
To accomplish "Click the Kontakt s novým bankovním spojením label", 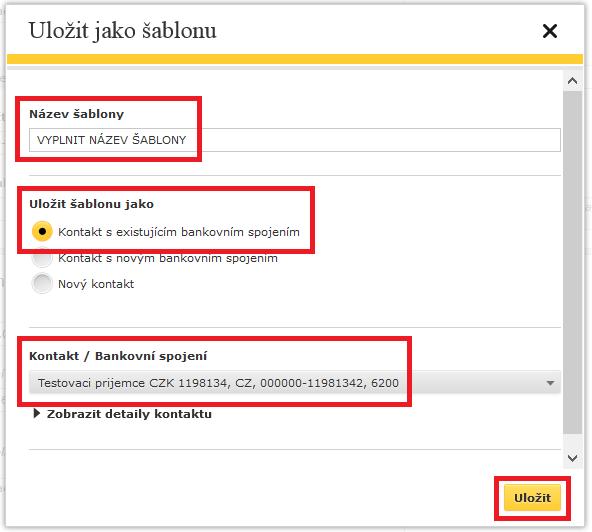I will (x=168, y=258).
